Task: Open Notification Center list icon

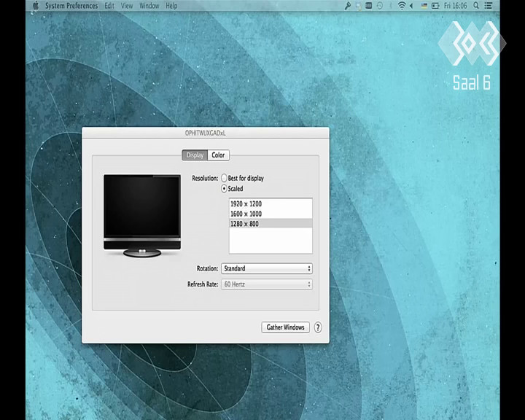Action: 489,6
